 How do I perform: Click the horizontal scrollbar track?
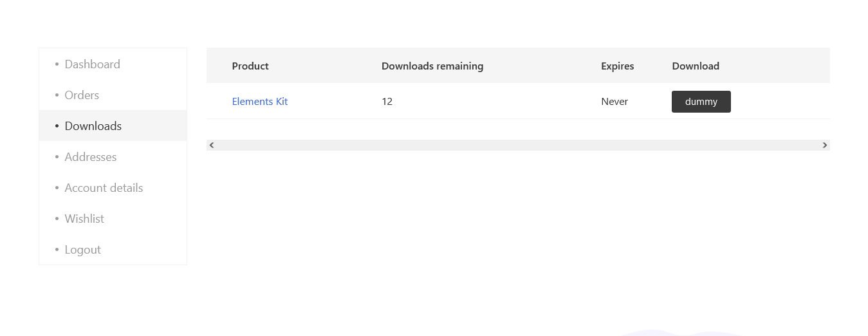pyautogui.click(x=518, y=145)
